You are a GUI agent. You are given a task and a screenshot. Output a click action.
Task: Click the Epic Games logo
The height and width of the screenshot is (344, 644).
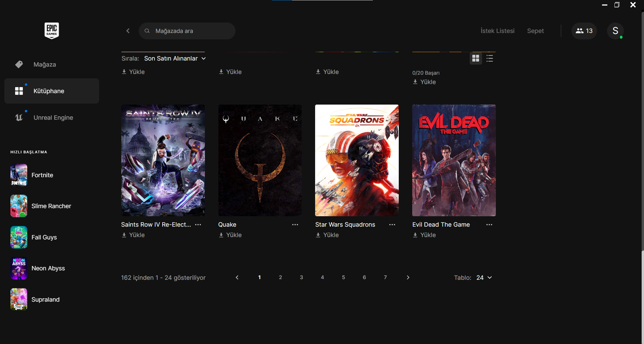[52, 31]
